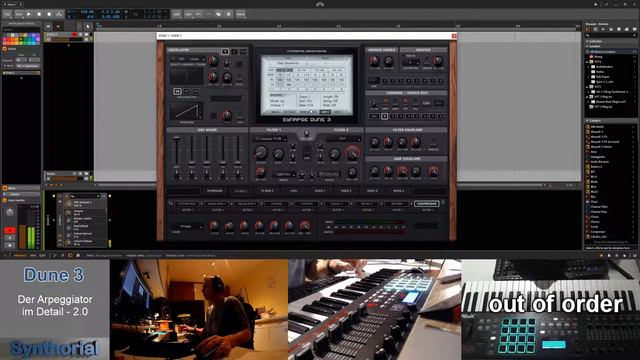The image size is (640, 360).
Task: Click the tempo value 110.00 field
Action: [87, 12]
